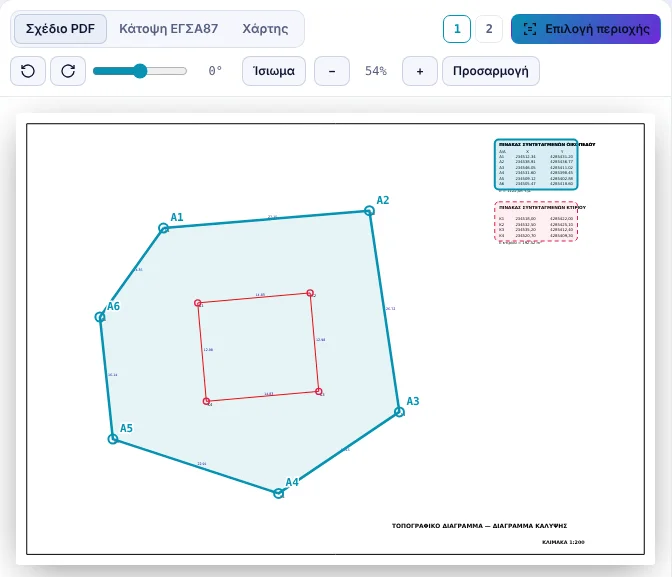Click the Ίσιωμα straighten button

pyautogui.click(x=274, y=71)
